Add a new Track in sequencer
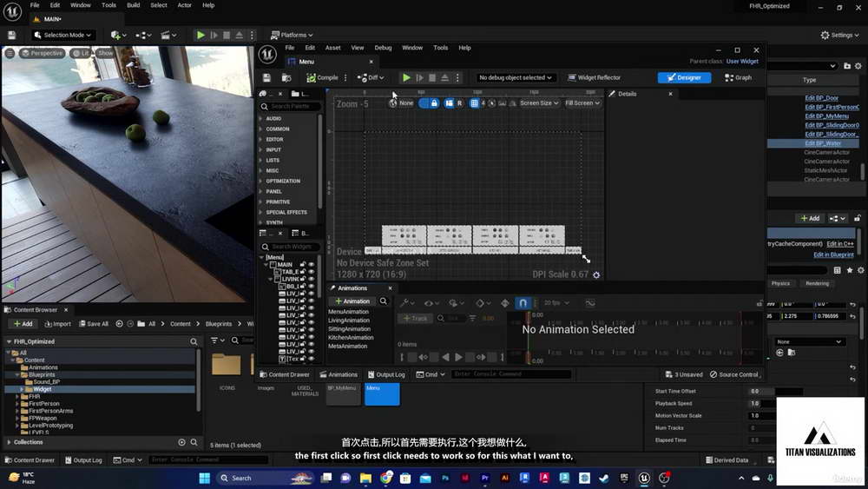Viewport: 868px width, 489px height. point(415,319)
